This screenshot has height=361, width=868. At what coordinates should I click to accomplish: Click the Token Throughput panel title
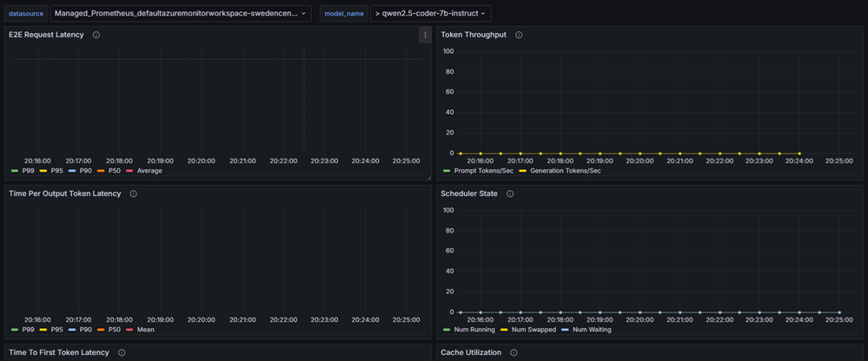tap(474, 36)
